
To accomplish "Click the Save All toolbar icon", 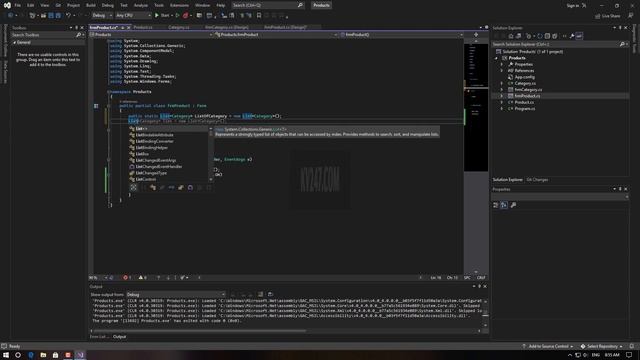I will pyautogui.click(x=58, y=16).
